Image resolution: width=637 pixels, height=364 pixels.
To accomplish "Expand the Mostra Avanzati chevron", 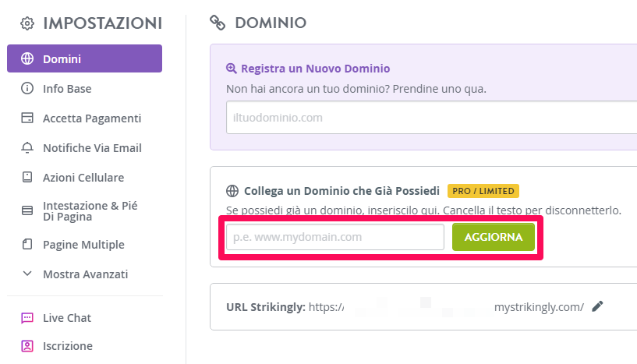I will [27, 274].
